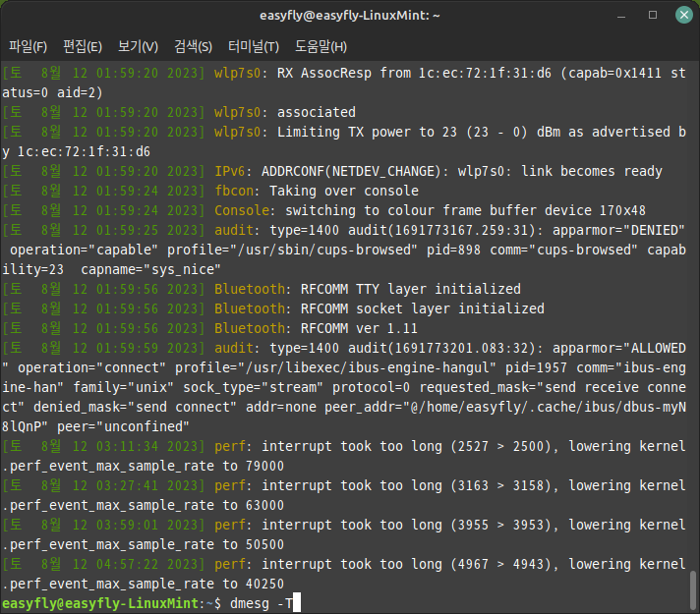Click profile="/usr/libexec/ibus-engine-hangul" text

click(x=335, y=367)
